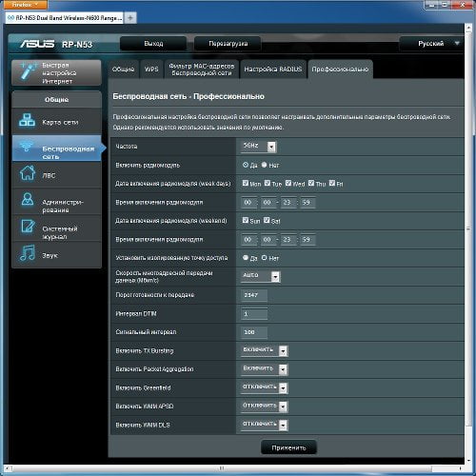Viewport: 476px width, 476px height.
Task: Click the Перезагрузка reboot button
Action: [x=228, y=44]
